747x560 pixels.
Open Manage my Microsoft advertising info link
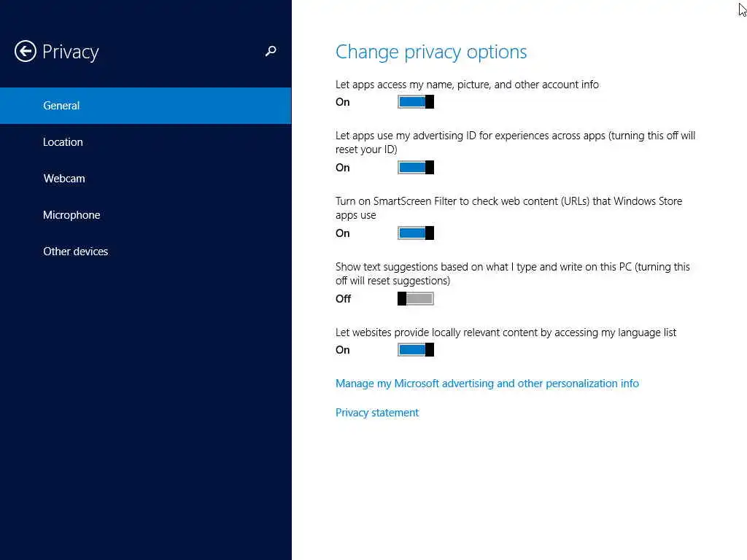[487, 384]
